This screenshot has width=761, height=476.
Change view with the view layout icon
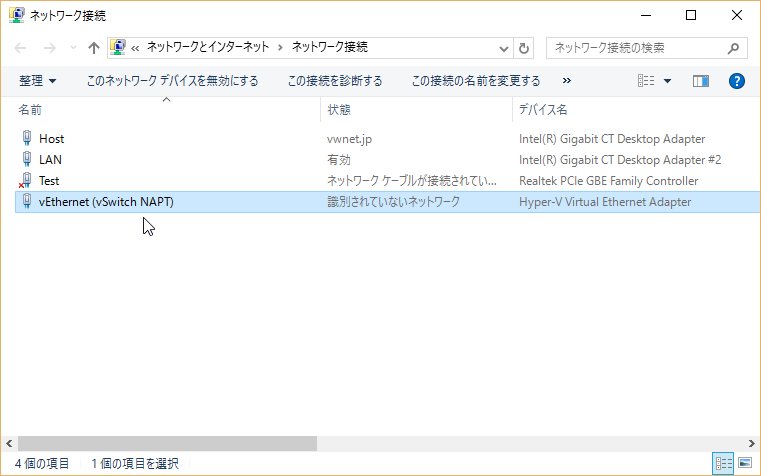[x=645, y=81]
